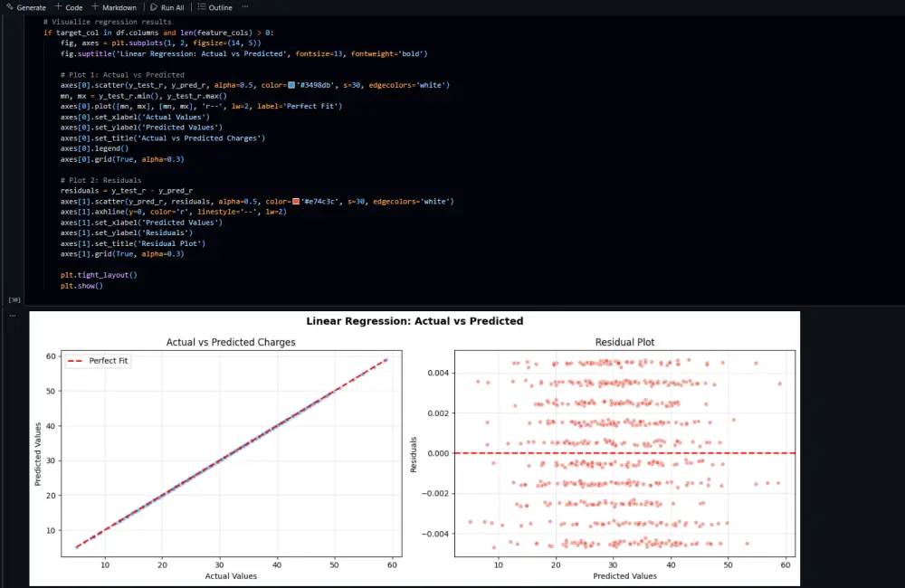Click the 'Actual vs Predicted Charges' plot title
Image resolution: width=905 pixels, height=588 pixels.
231,342
